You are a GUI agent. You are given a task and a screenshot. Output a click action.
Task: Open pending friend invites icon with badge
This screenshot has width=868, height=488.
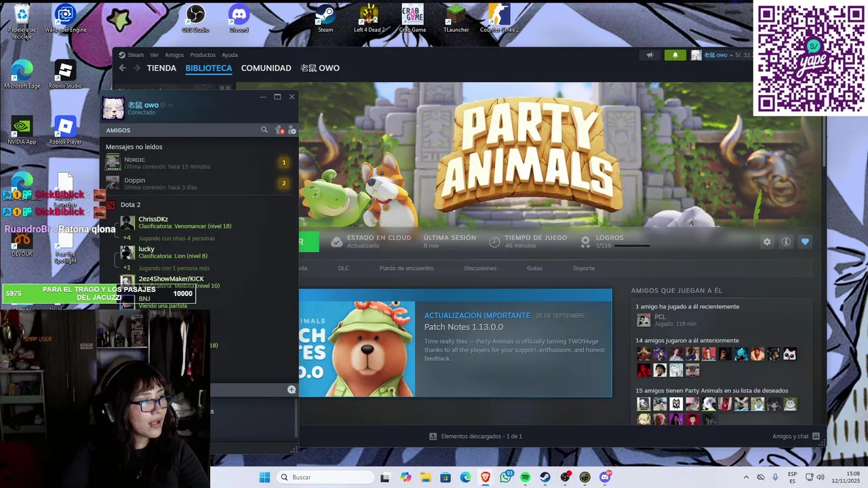tap(279, 129)
